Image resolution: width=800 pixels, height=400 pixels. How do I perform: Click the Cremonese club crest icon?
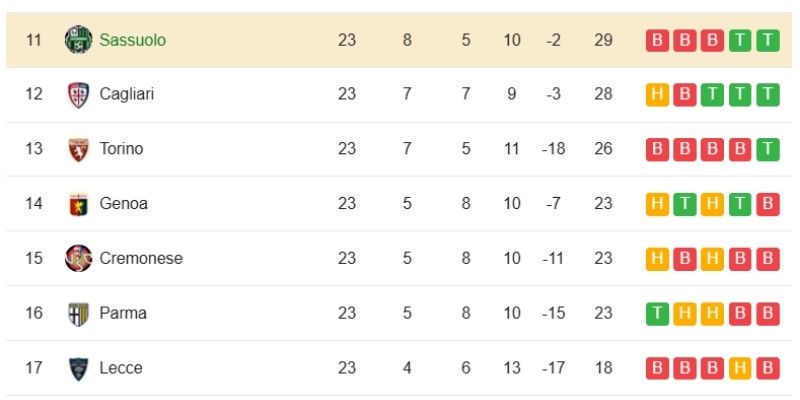tap(77, 258)
